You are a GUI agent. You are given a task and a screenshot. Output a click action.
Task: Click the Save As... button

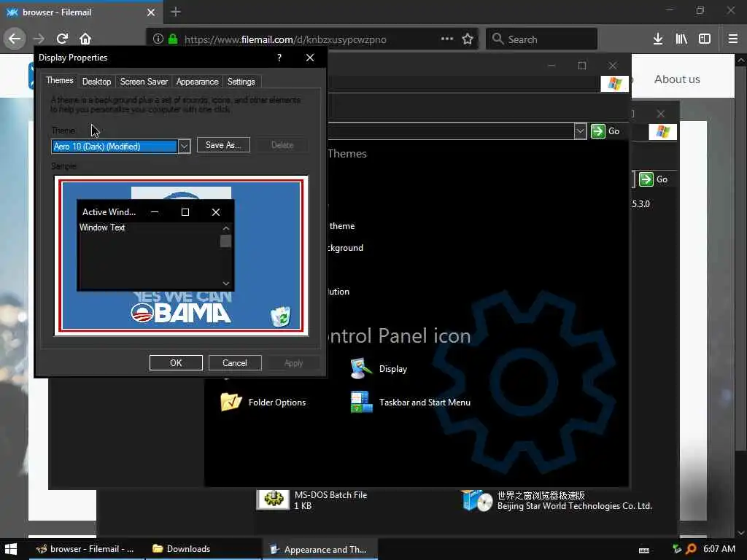(223, 145)
